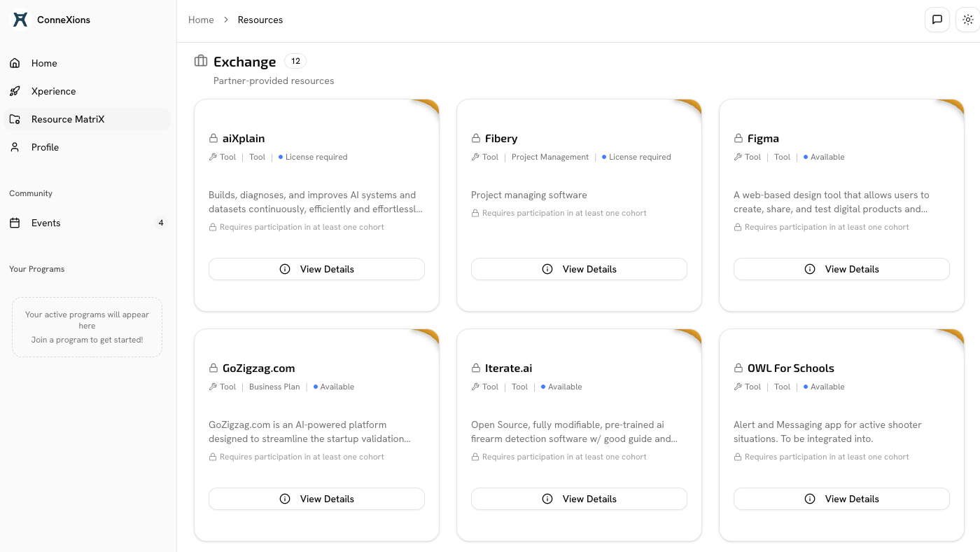Click the 'Partner-provided resources' subtitle
This screenshot has width=980, height=552.
[274, 81]
